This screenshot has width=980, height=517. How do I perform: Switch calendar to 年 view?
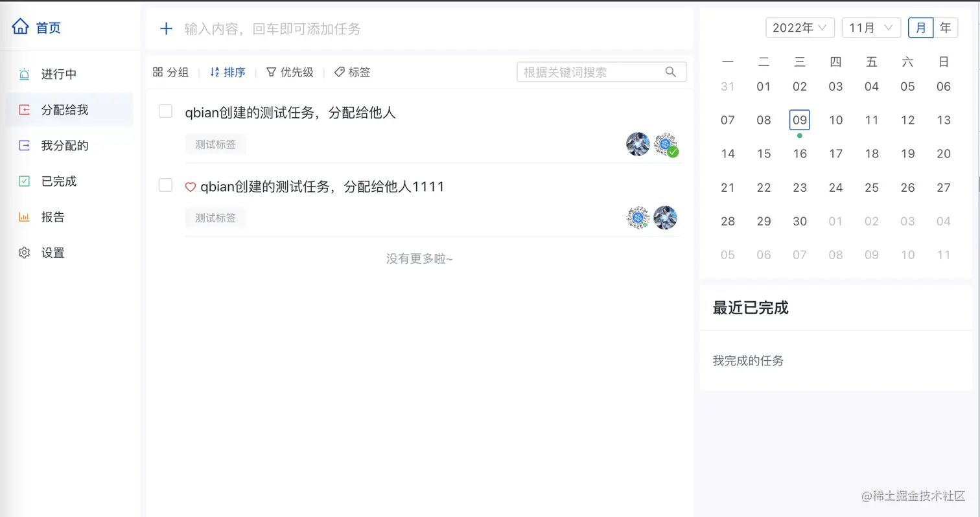(946, 28)
